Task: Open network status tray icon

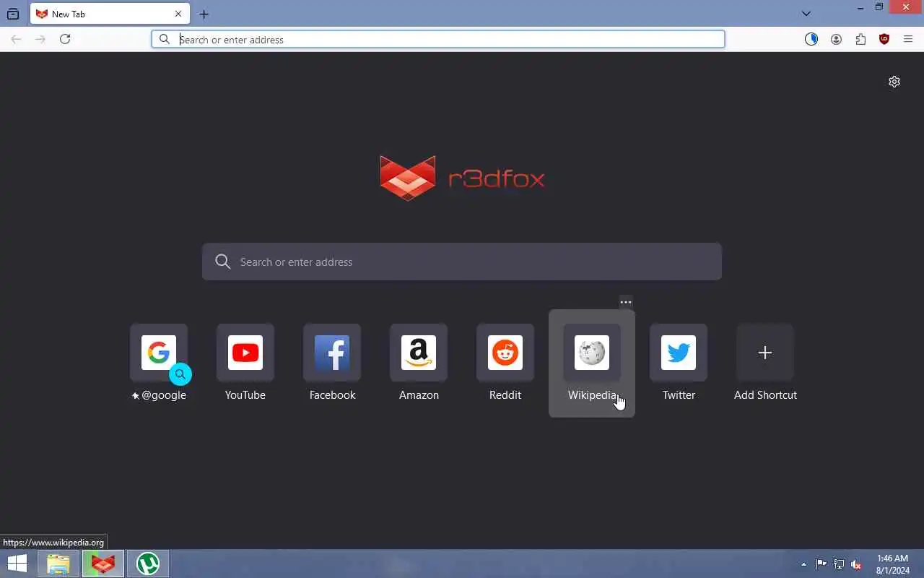Action: pos(839,564)
